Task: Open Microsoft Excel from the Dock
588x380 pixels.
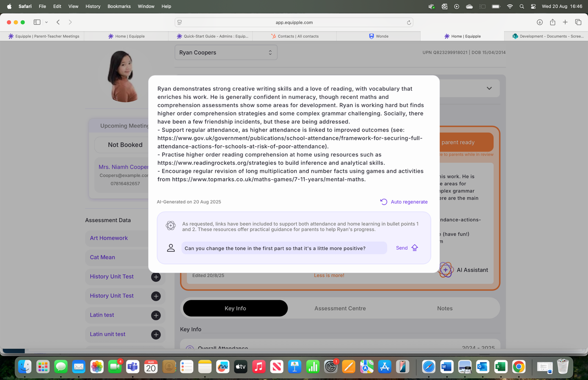Action: [x=501, y=366]
